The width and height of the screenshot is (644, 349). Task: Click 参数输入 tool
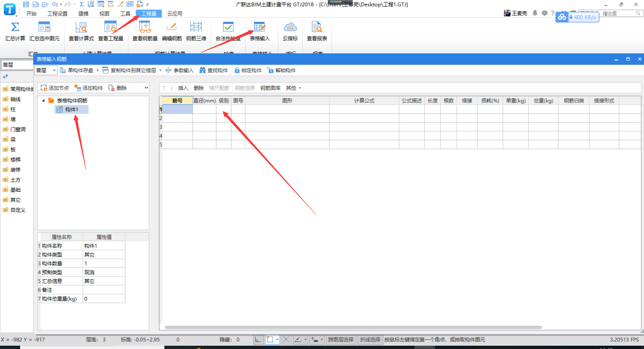pos(179,70)
